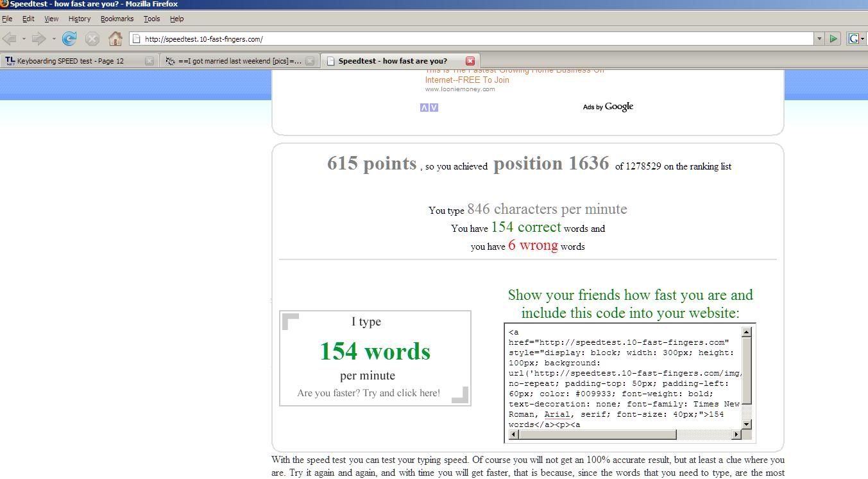The width and height of the screenshot is (868, 479).
Task: Click the '6 wrong' words text
Action: click(x=533, y=245)
